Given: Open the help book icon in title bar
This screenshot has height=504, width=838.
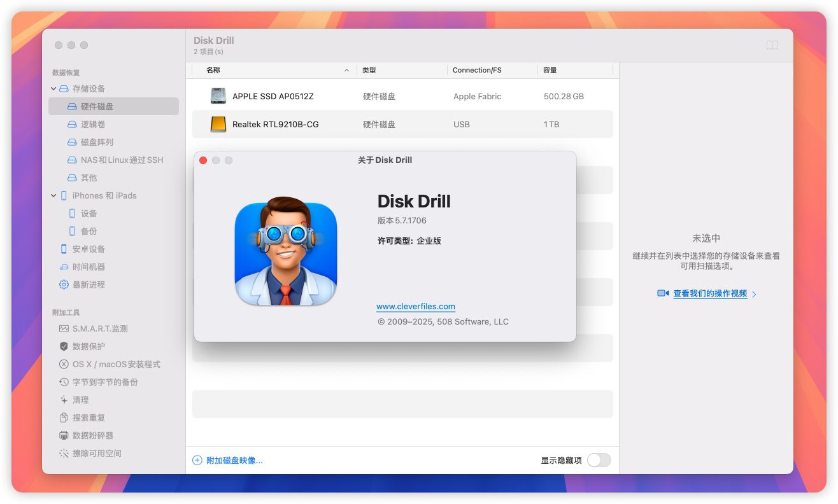Looking at the screenshot, I should (772, 45).
